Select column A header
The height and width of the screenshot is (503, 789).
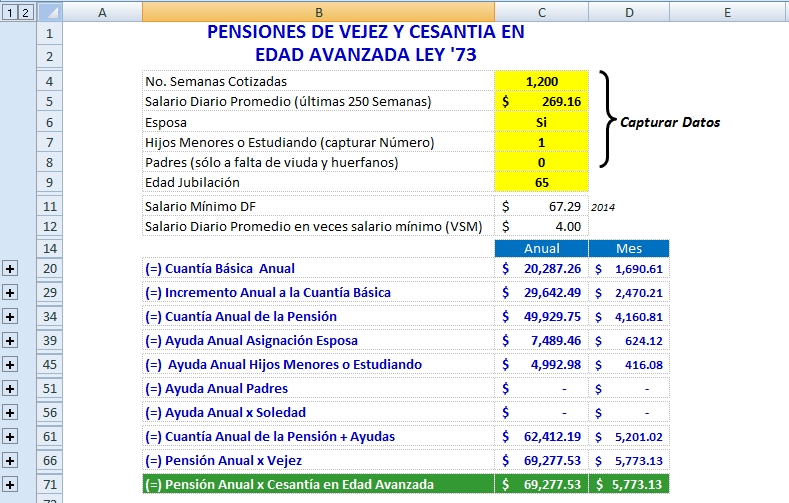[102, 12]
